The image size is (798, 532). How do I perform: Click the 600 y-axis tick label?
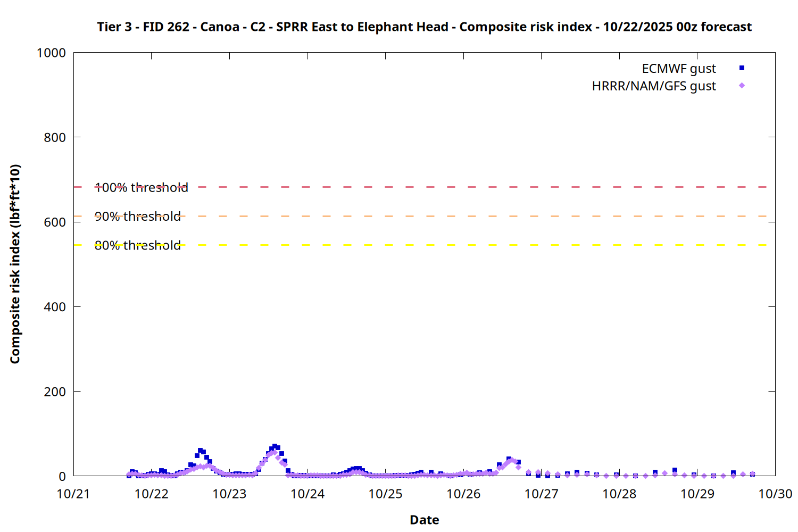tap(55, 222)
